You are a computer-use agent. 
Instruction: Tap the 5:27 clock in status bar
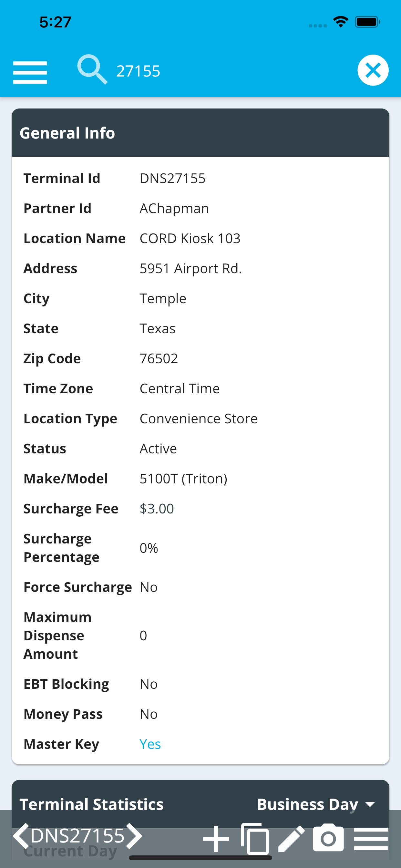55,22
